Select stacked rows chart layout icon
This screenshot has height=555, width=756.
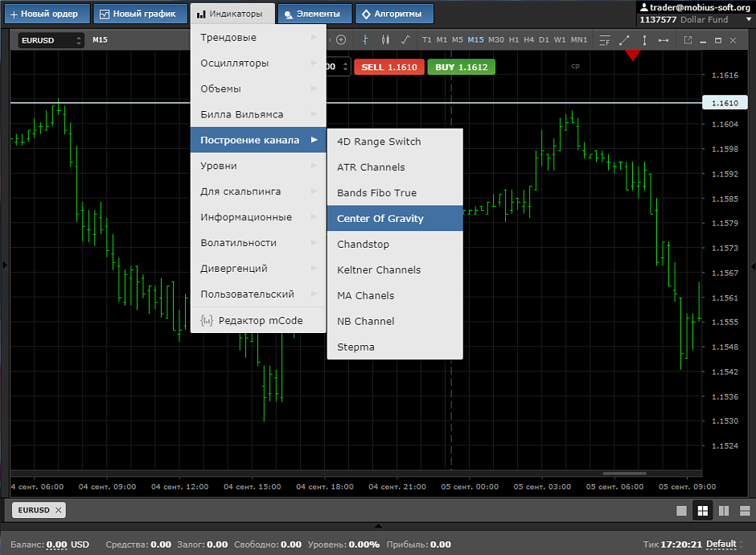point(745,511)
